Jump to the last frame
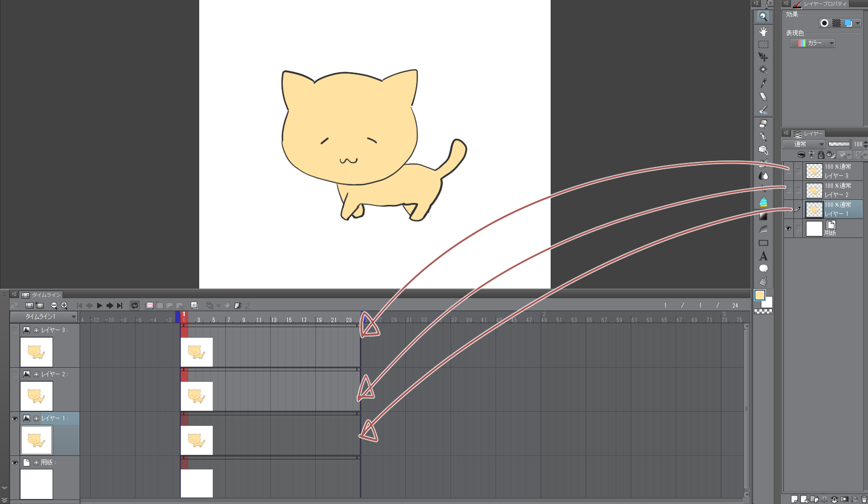The height and width of the screenshot is (504, 868). (120, 306)
